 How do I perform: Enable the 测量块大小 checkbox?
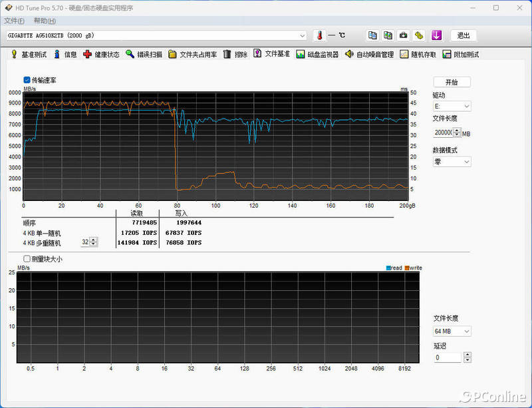[27, 259]
